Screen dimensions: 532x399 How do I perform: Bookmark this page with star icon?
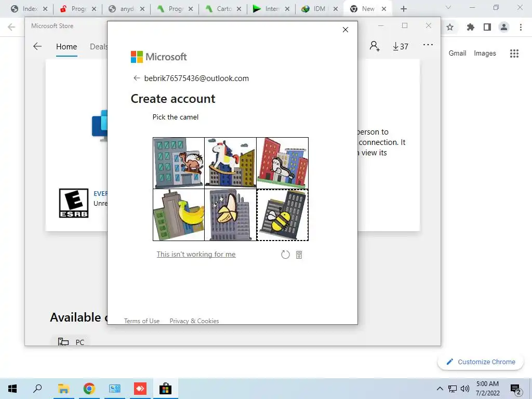[x=450, y=27]
